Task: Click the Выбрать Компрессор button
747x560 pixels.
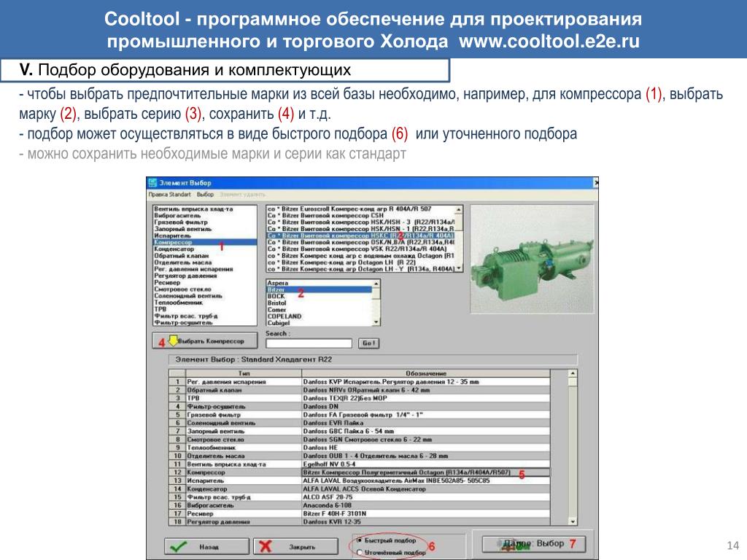Action: 205,341
